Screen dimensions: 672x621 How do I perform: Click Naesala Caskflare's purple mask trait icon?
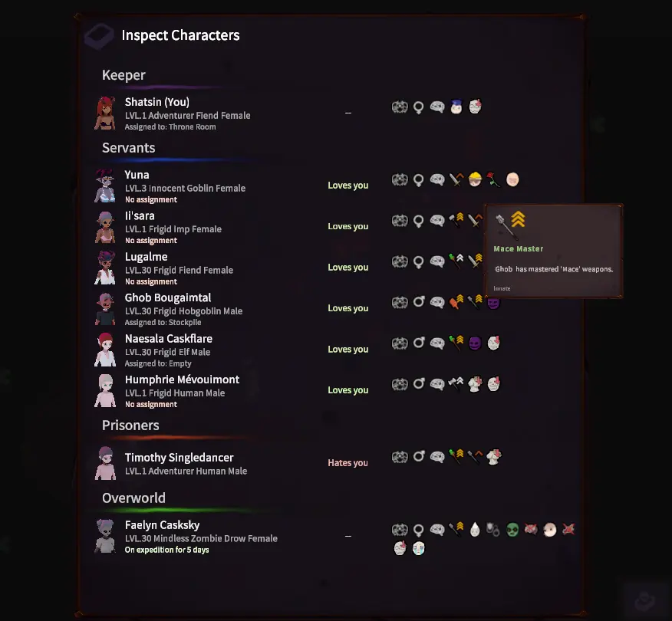tap(475, 343)
